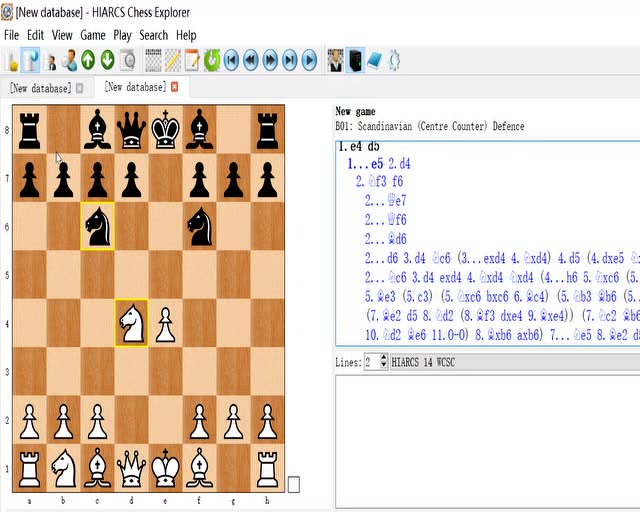
Task: Click the move 1.e4 in notation
Action: (x=351, y=147)
